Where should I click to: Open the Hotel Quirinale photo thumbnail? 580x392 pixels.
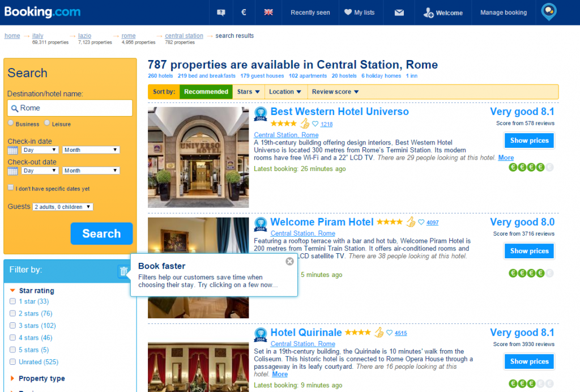(x=198, y=367)
